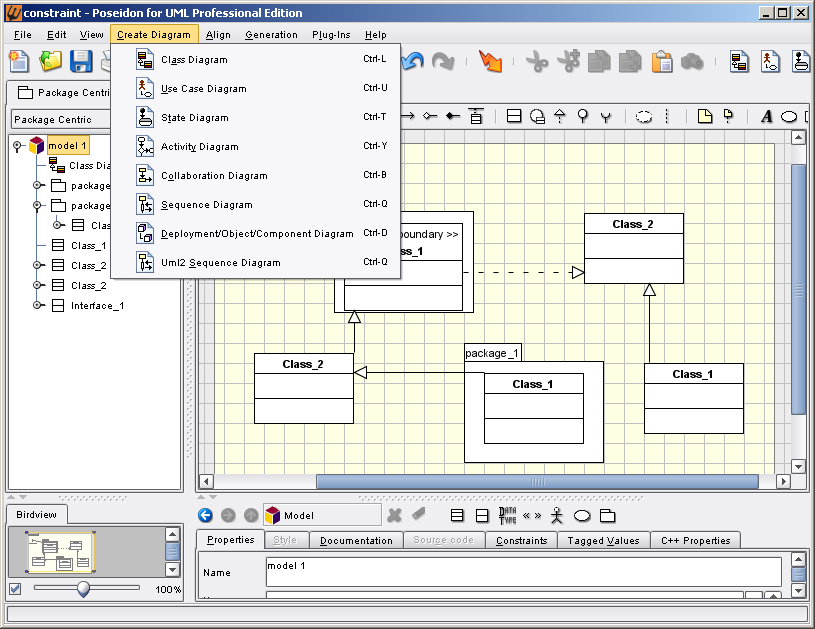
Task: Click the Paste clipboard icon
Action: coord(662,61)
